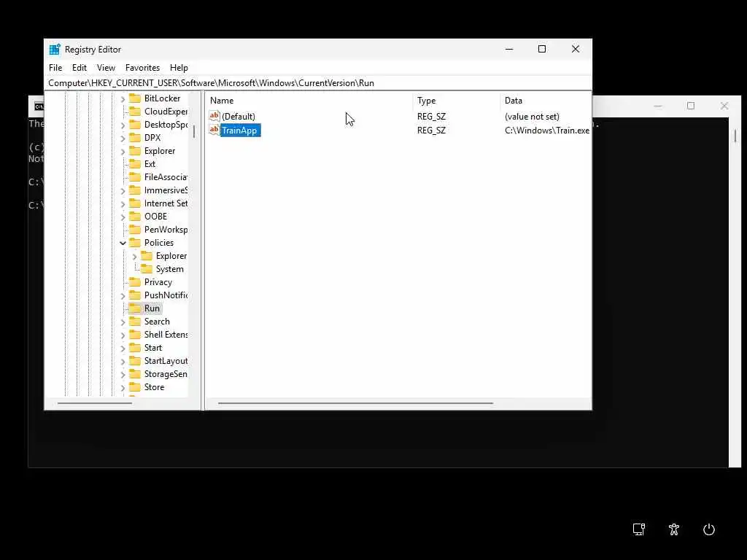747x560 pixels.
Task: Maximize the Command Prompt window behind
Action: coord(691,106)
